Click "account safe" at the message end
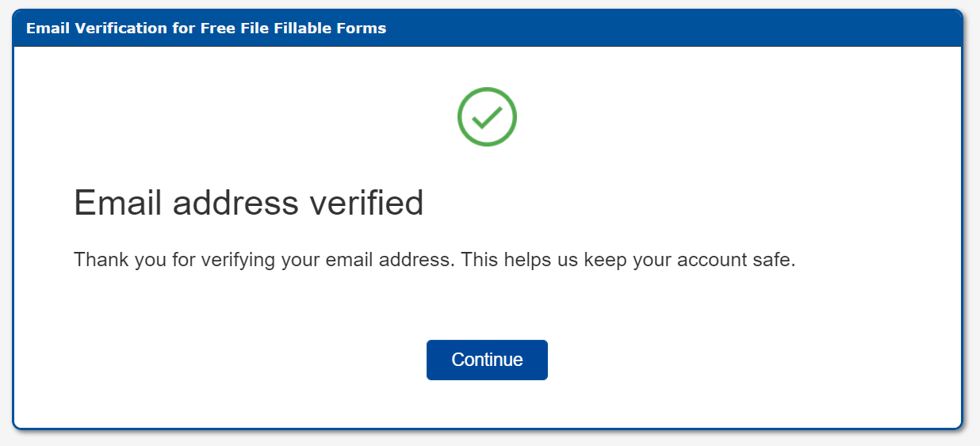The height and width of the screenshot is (446, 980). [x=735, y=260]
